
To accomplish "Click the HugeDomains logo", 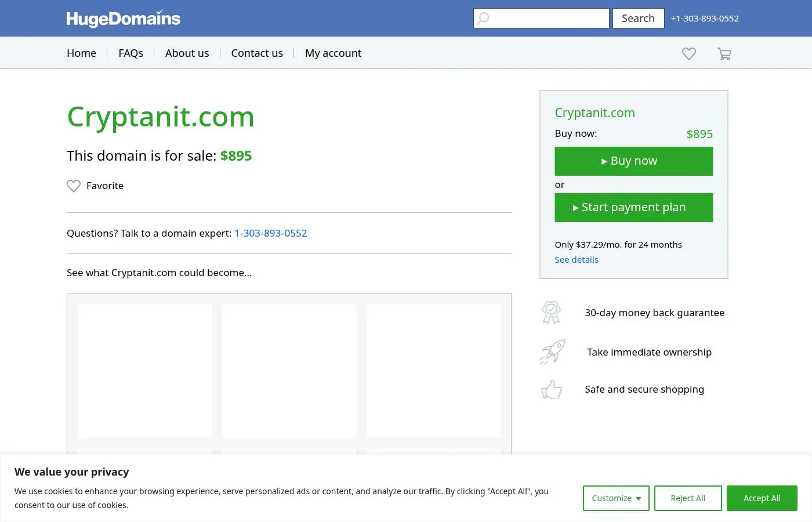I will click(124, 19).
